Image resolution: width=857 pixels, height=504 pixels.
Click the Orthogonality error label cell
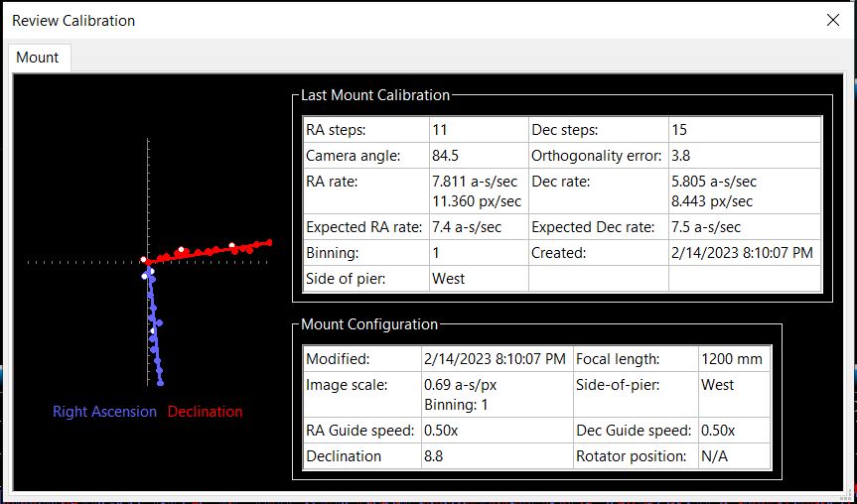[x=598, y=156]
